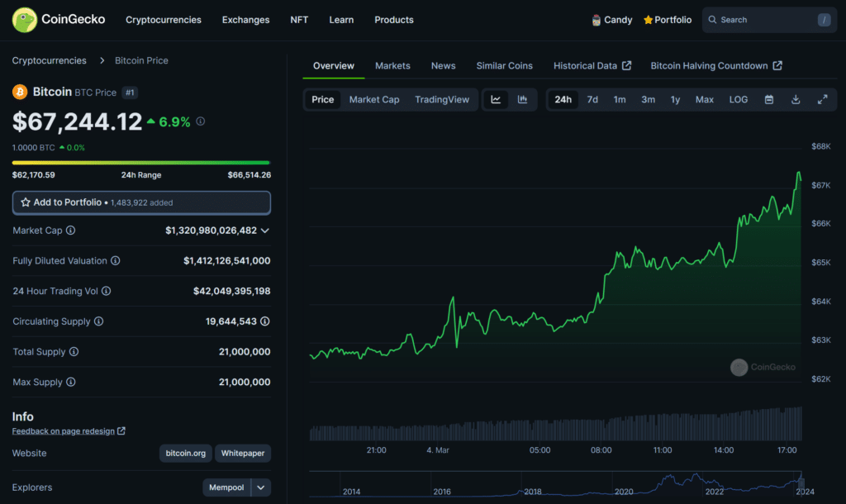Open the calendar date range picker

tap(769, 99)
